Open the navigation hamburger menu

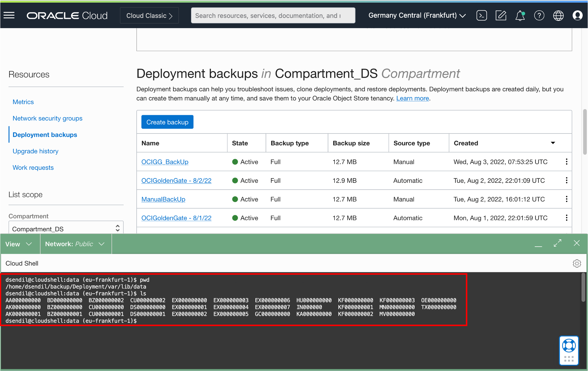coord(9,15)
